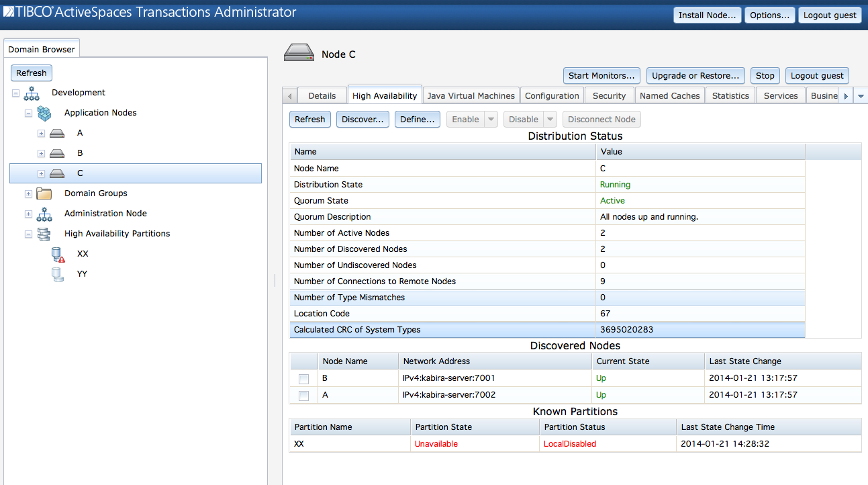Open the Java Virtual Machines tab
This screenshot has height=485, width=868.
[471, 95]
